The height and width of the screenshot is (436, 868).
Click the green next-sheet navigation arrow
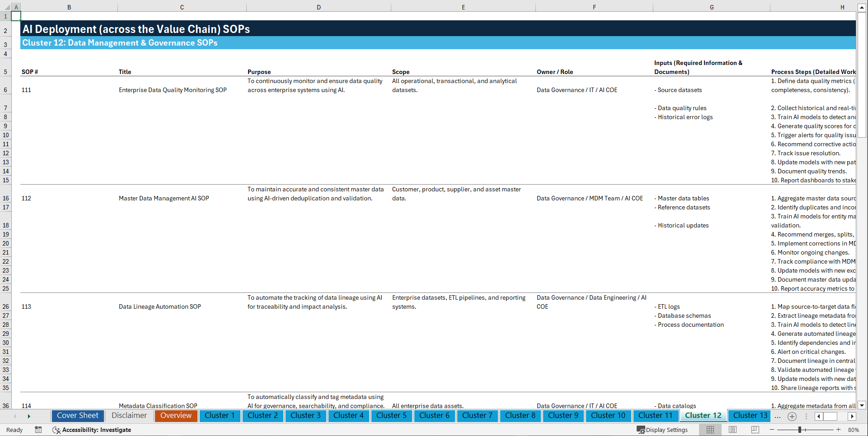(x=29, y=416)
